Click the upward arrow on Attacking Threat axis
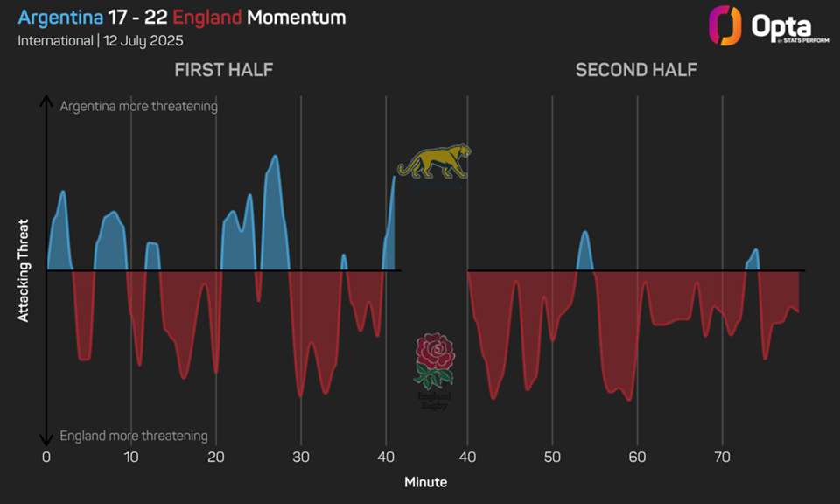The height and width of the screenshot is (504, 840). click(46, 103)
